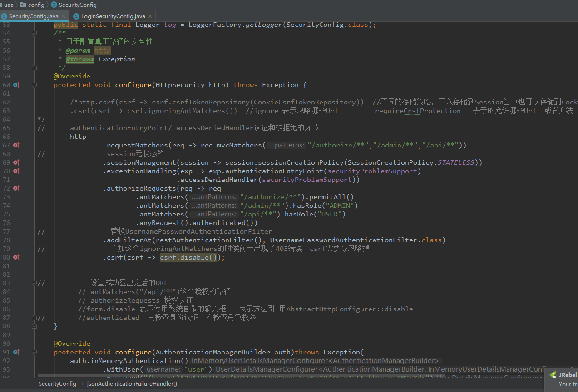Click line number 60 in gutter
The height and width of the screenshot is (392, 578).
6,85
